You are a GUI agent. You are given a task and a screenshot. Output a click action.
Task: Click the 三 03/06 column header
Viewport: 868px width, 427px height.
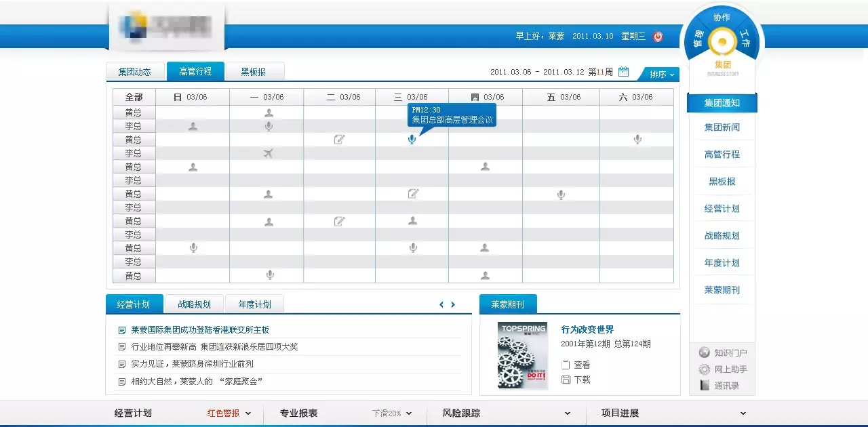(x=411, y=97)
